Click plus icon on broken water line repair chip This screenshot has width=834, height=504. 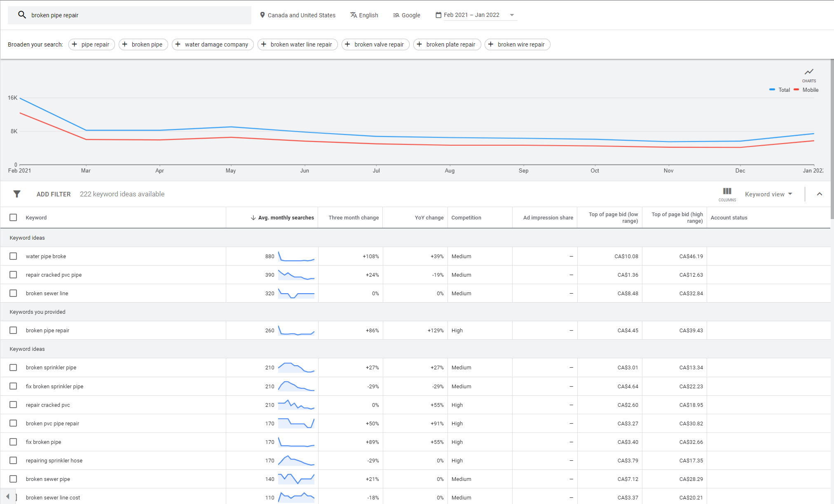pyautogui.click(x=264, y=44)
